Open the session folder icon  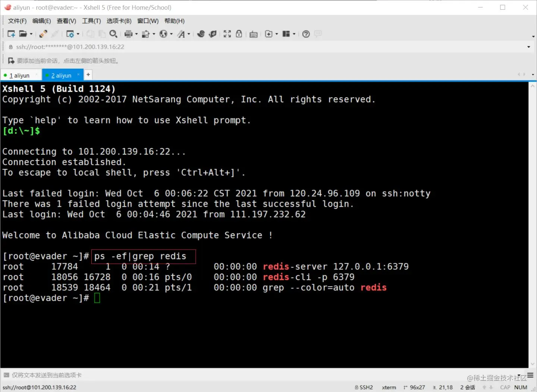pyautogui.click(x=23, y=34)
